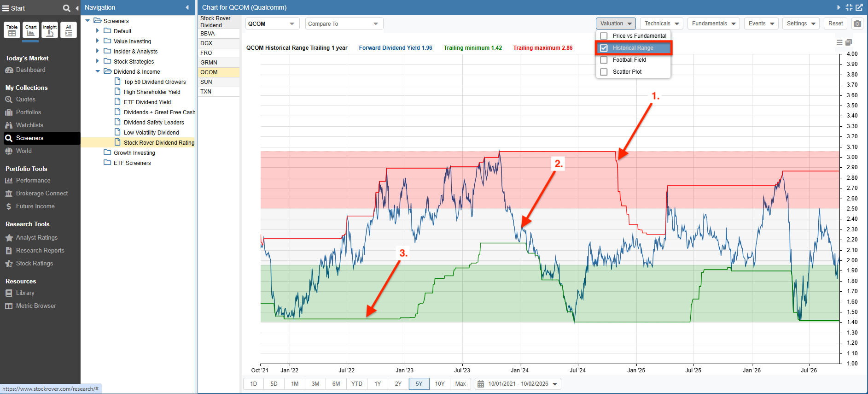Collapse the Dividend & Income folder
This screenshot has width=868, height=394.
tap(98, 71)
